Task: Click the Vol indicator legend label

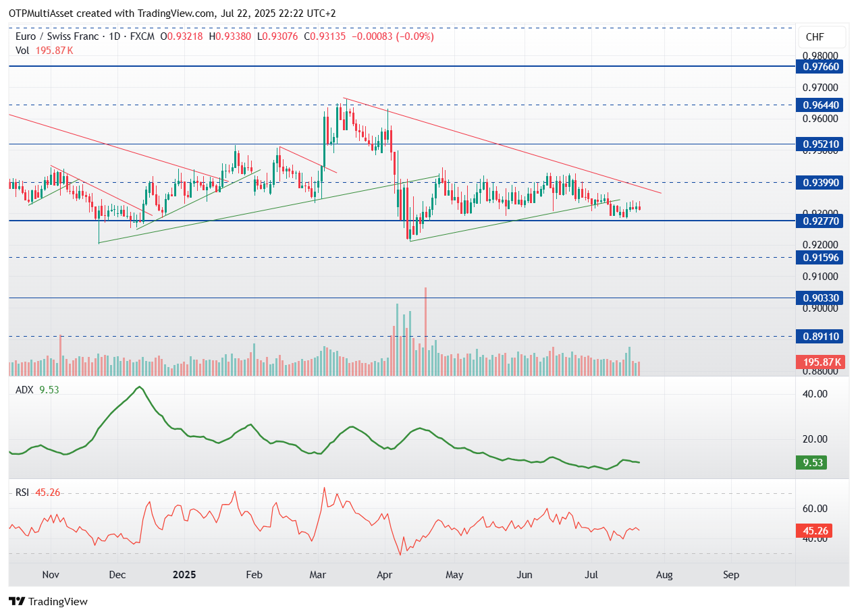Action: pyautogui.click(x=22, y=51)
